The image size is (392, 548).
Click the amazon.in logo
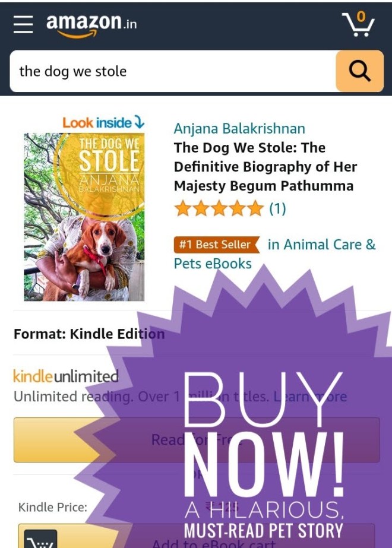tap(91, 26)
